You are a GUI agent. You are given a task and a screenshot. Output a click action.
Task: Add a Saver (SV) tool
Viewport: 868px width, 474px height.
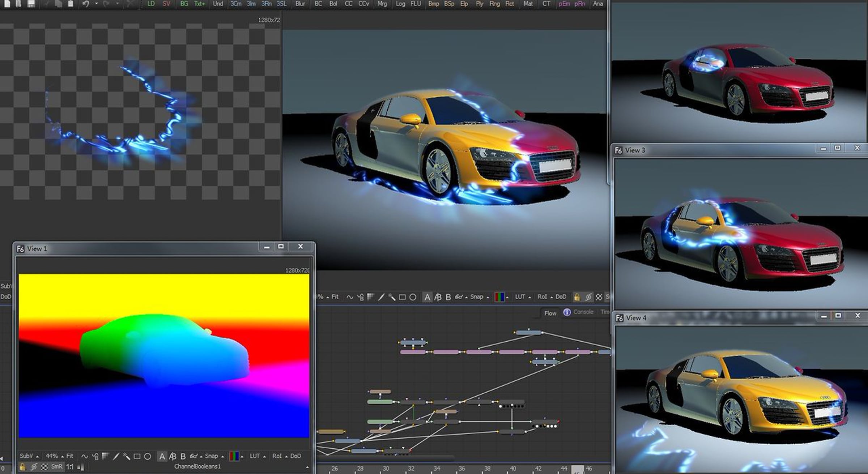pyautogui.click(x=166, y=4)
